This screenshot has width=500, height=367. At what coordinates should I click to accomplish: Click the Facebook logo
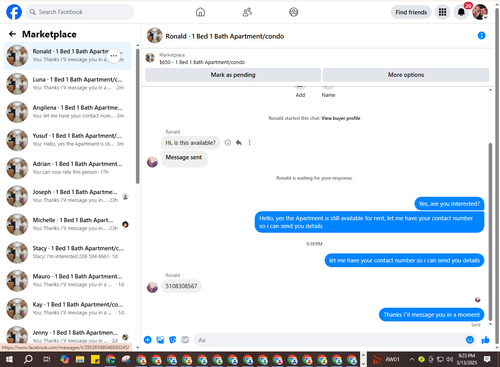point(14,12)
